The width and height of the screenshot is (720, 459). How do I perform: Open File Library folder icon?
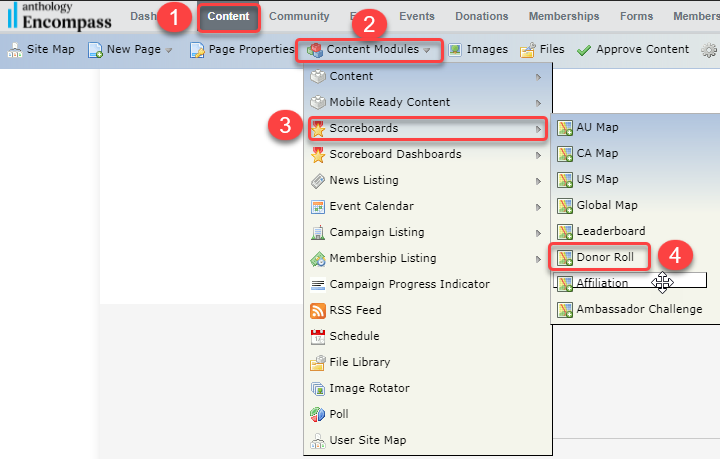click(x=318, y=363)
